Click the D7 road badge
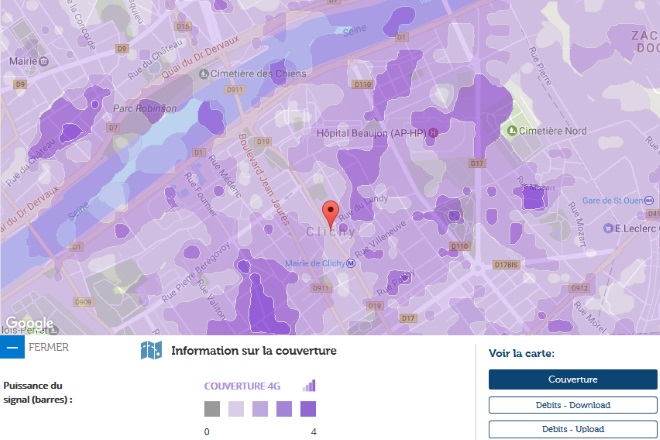Viewport: 660px width, 440px height. coord(113,127)
